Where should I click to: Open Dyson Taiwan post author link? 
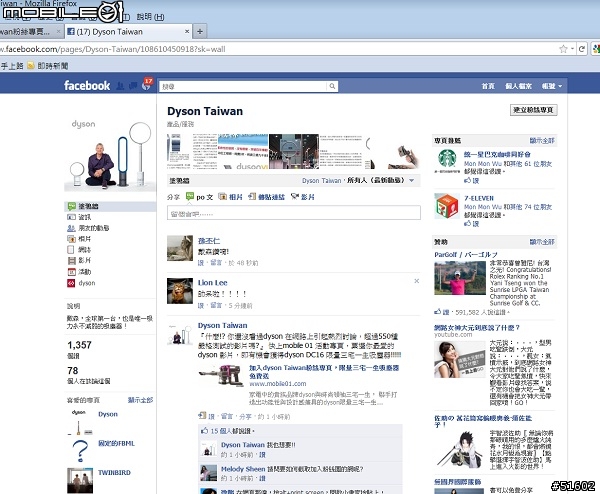pos(222,325)
